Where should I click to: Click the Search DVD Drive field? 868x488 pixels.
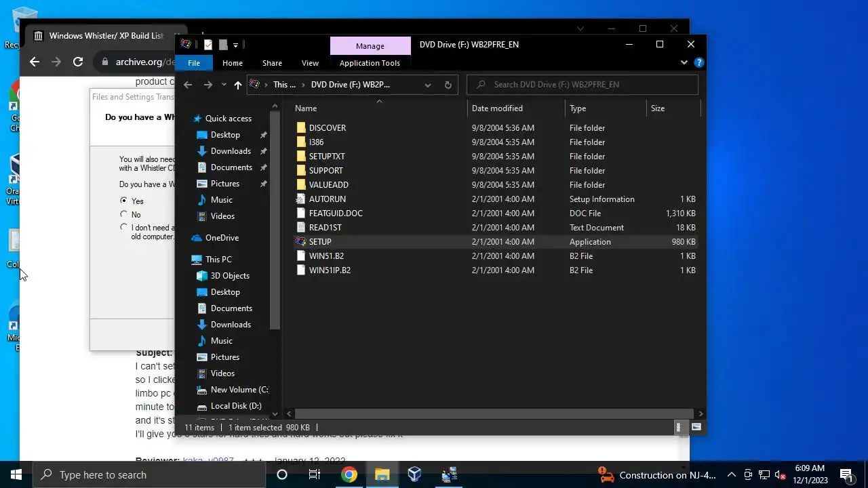583,85
